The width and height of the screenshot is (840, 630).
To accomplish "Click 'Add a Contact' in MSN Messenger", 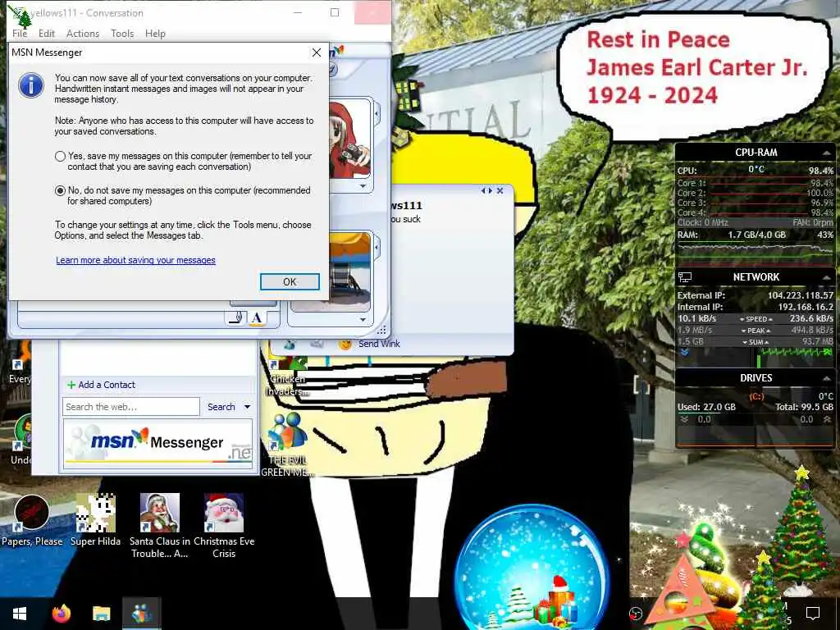I will pyautogui.click(x=107, y=385).
